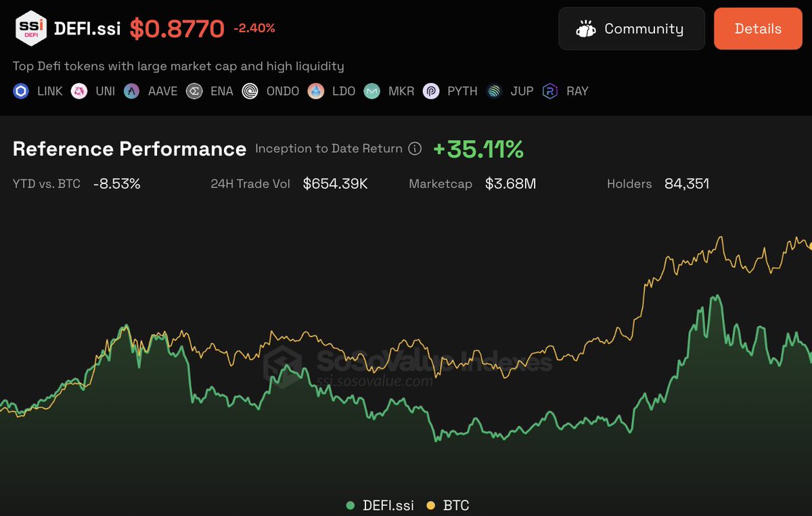
Task: Click the RAY token icon
Action: 550,91
